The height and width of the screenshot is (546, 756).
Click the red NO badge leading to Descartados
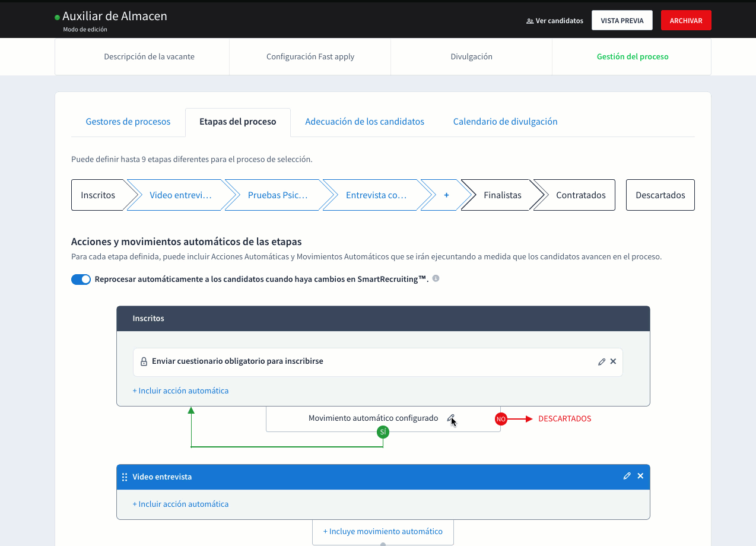tap(501, 418)
